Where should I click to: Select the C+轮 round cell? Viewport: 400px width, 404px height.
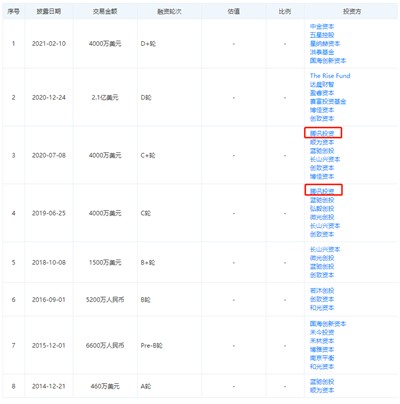click(x=148, y=155)
